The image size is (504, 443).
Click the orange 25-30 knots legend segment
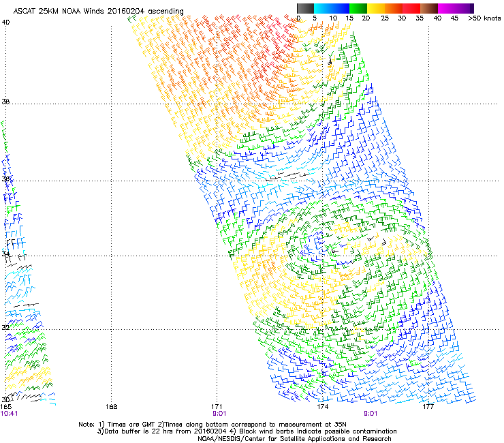pyautogui.click(x=394, y=8)
